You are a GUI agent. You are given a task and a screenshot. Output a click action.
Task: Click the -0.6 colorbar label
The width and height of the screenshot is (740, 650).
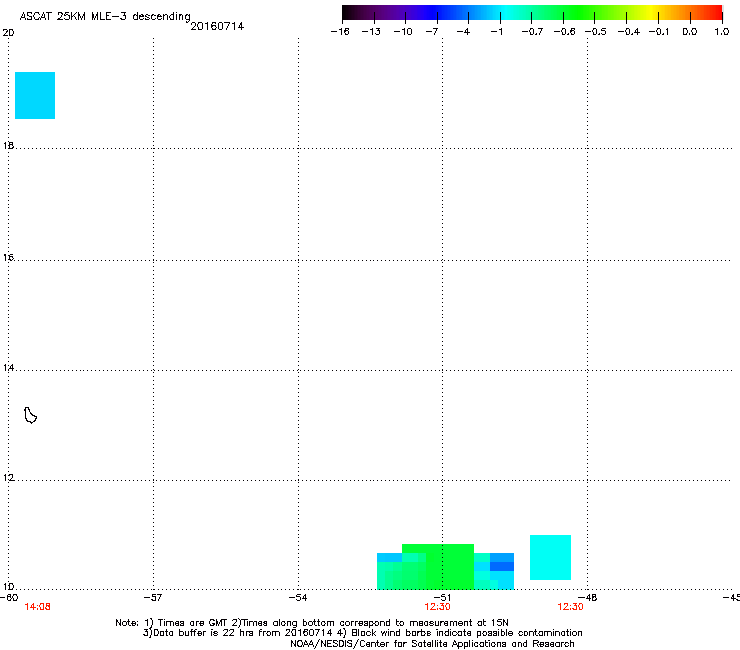(564, 32)
